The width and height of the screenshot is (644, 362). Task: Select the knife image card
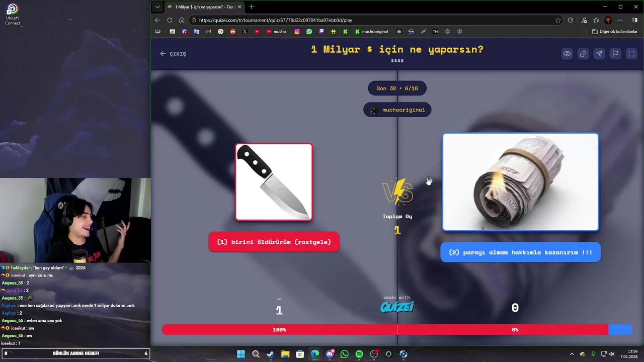[274, 182]
